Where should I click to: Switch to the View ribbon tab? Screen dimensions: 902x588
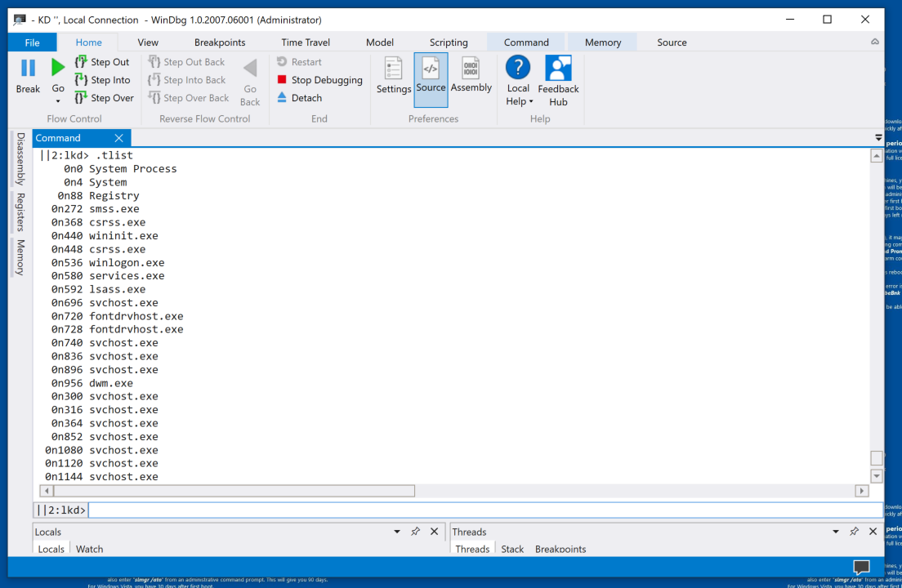pyautogui.click(x=148, y=42)
